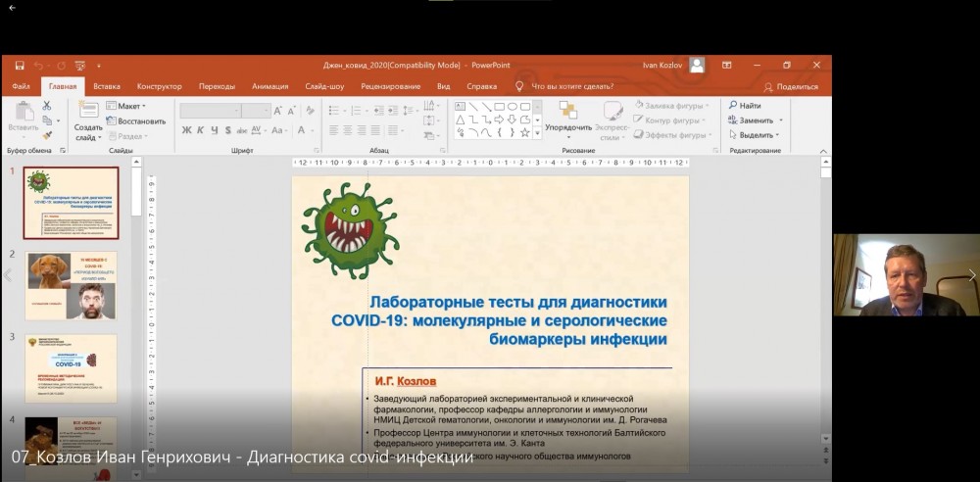
Task: Click the Ivan Kozlov account avatar
Action: tap(697, 65)
